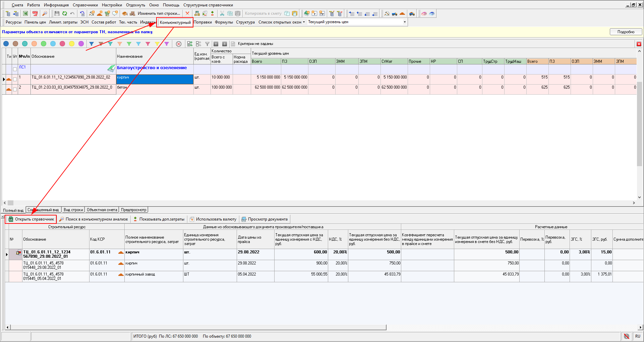The height and width of the screenshot is (342, 644).
Task: Click the orange bricks materials icon
Action: point(402,13)
